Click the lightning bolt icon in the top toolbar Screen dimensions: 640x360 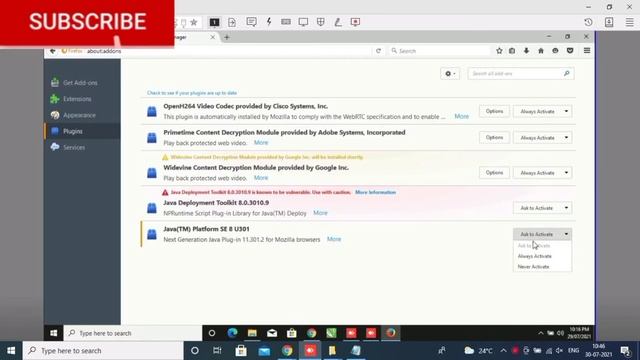[269, 22]
